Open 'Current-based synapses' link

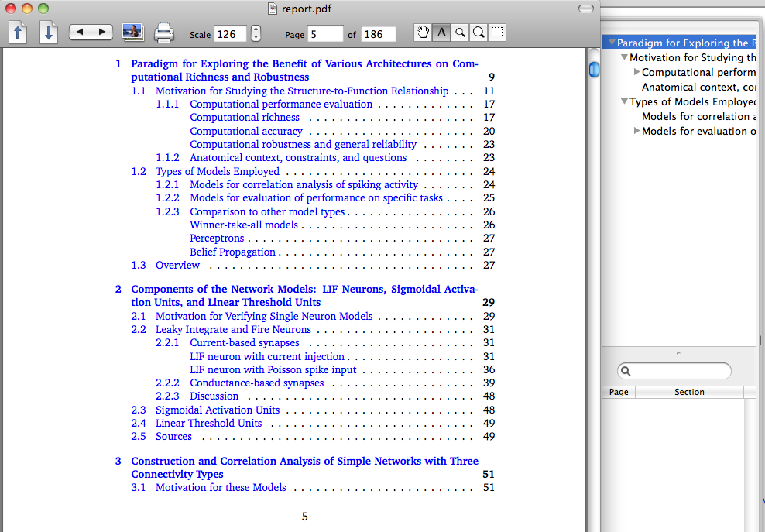point(245,342)
